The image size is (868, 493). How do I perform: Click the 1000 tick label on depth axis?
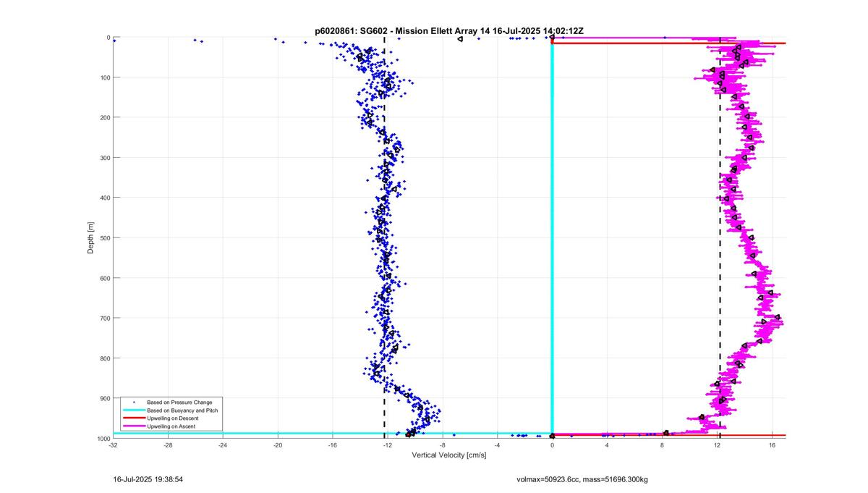point(103,439)
